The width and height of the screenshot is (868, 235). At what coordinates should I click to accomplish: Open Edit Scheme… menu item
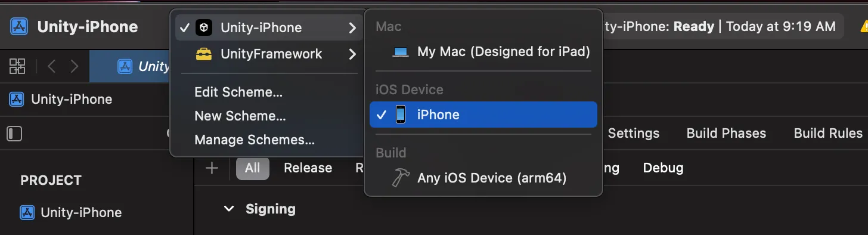click(238, 92)
